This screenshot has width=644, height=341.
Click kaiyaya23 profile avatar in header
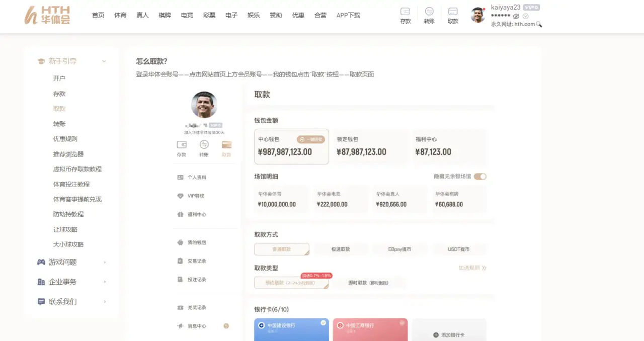[x=477, y=15]
